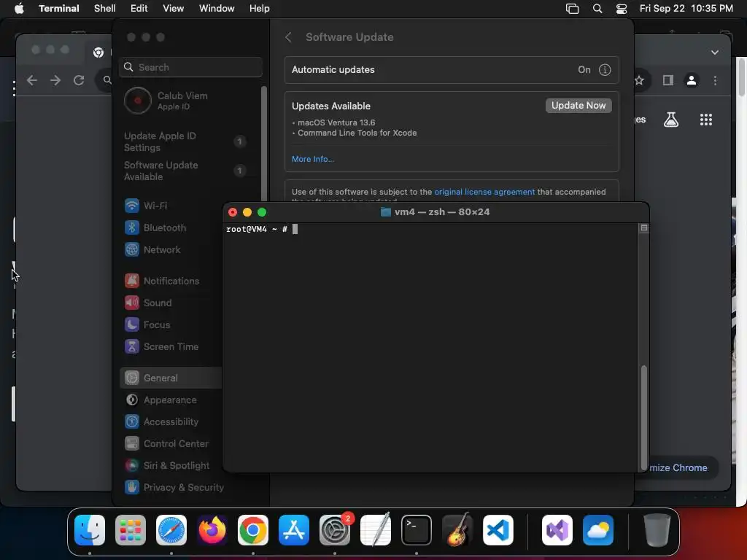
Task: Open the View menu
Action: click(x=174, y=8)
